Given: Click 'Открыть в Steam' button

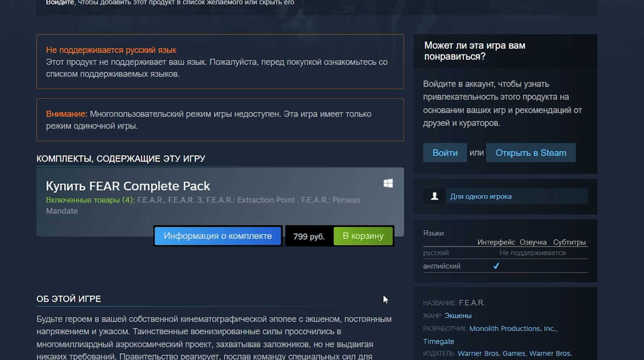Looking at the screenshot, I should (x=531, y=153).
